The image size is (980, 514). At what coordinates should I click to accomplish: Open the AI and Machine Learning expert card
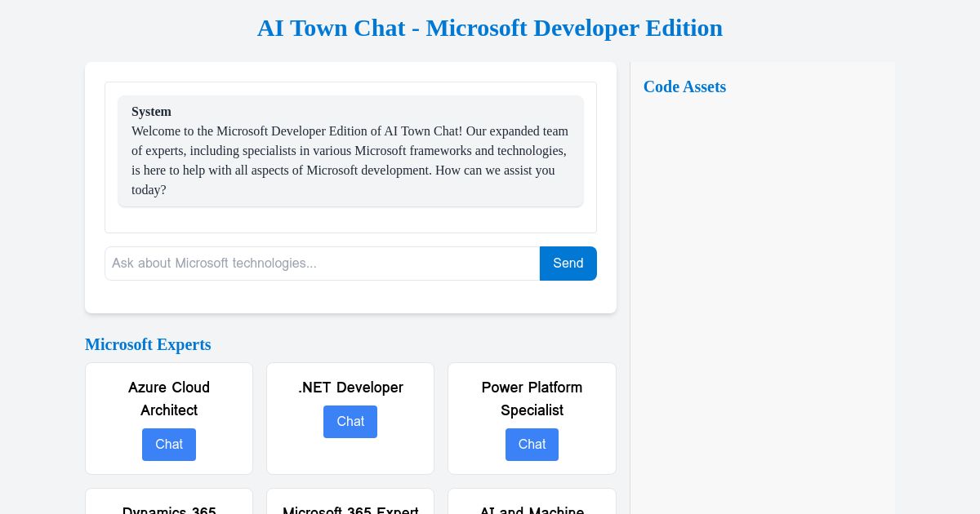[x=532, y=506]
